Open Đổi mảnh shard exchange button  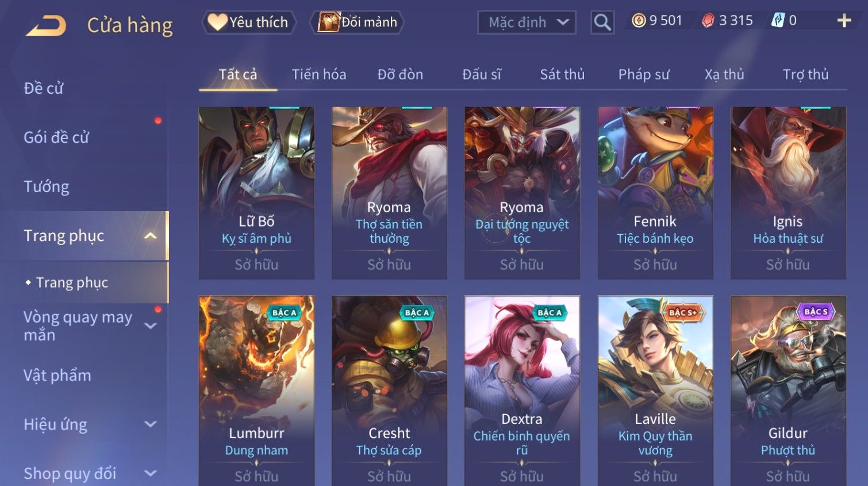357,22
